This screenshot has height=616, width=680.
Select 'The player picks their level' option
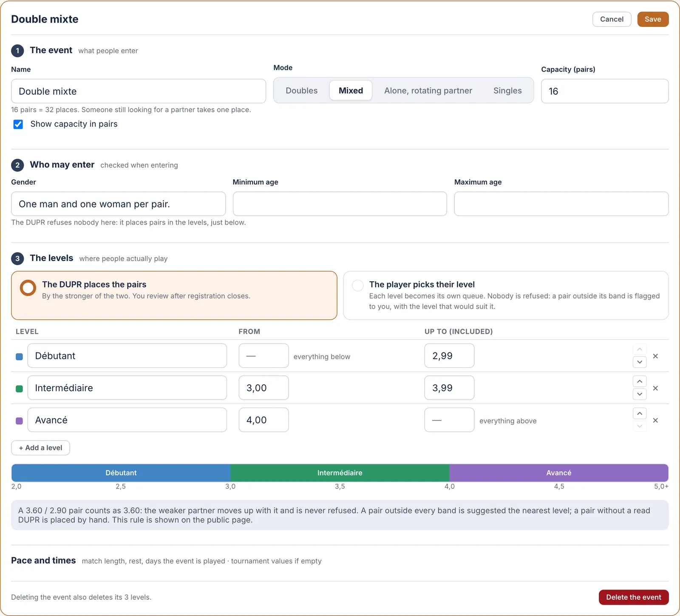(506, 295)
